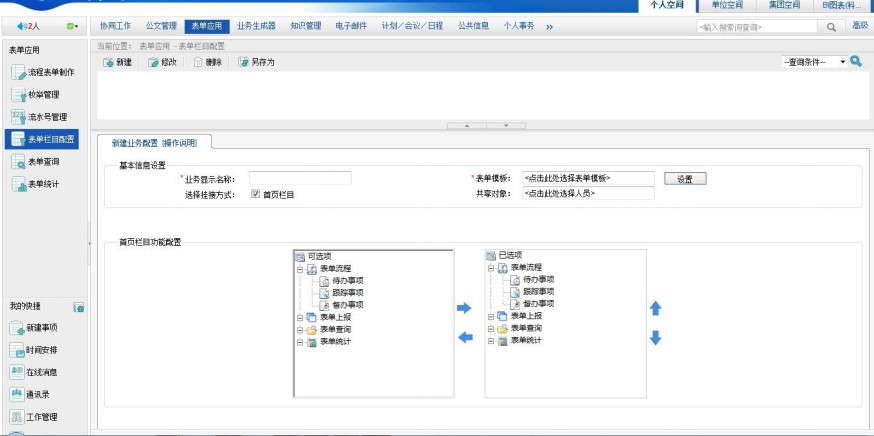Expand the upper panel with down splitter arrow
This screenshot has height=436, width=874.
click(506, 125)
